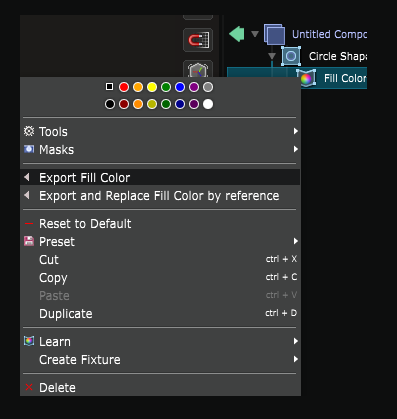Click the Fill Color rainbow icon

coord(306,79)
